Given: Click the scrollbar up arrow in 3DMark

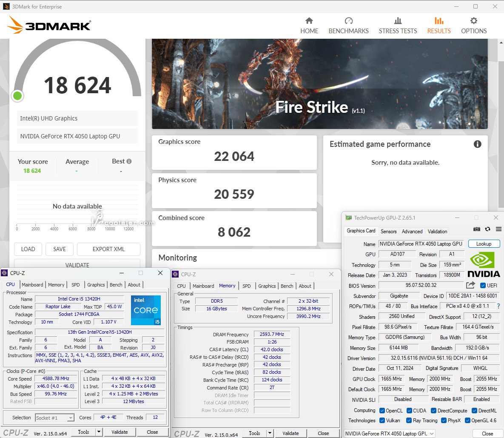Looking at the screenshot, I should pyautogui.click(x=501, y=43).
